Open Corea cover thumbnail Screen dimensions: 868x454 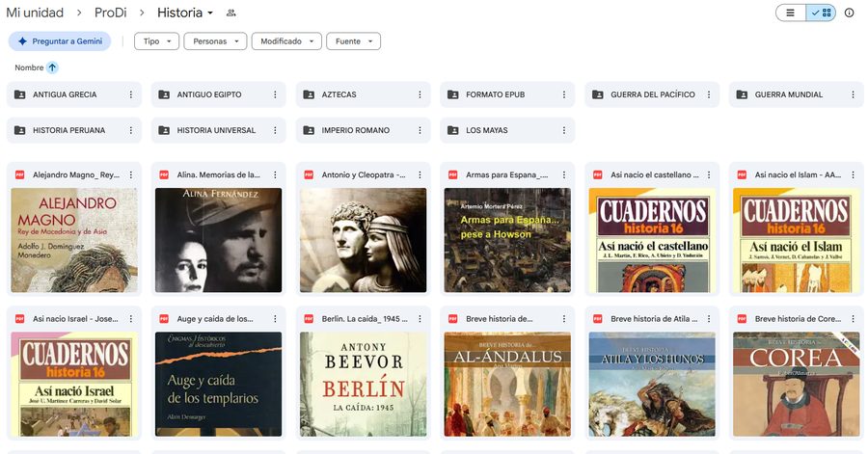click(796, 385)
